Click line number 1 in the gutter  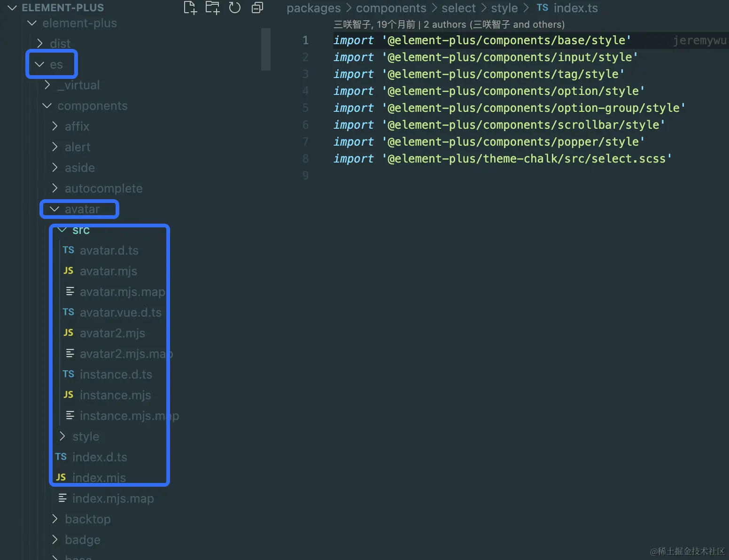[305, 40]
